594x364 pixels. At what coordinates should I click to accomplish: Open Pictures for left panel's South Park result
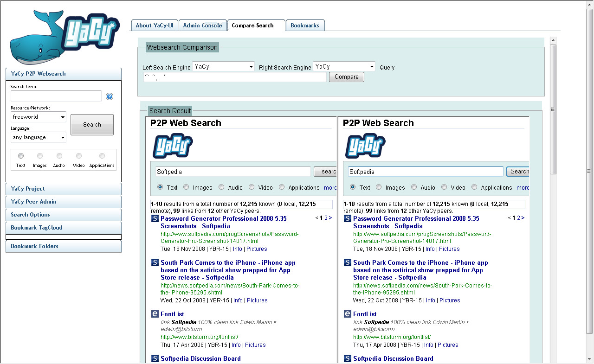click(x=257, y=300)
